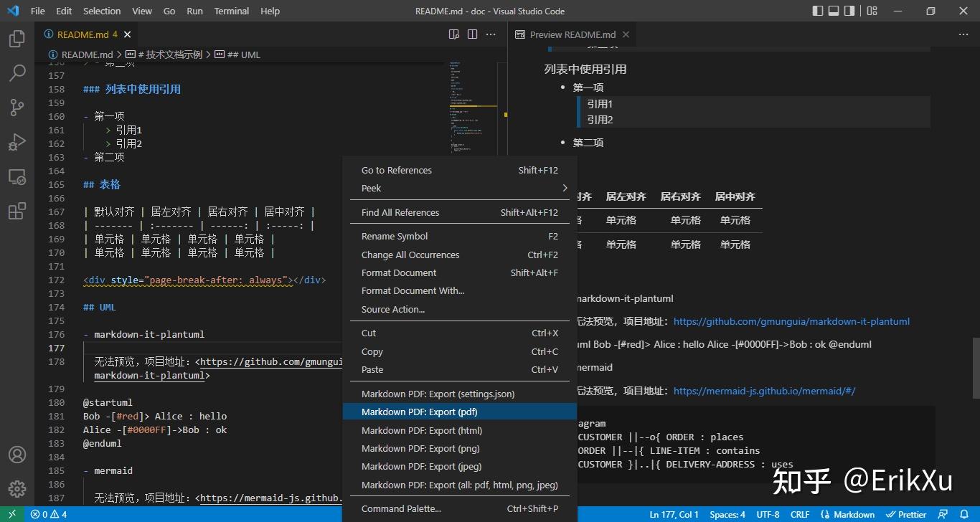Viewport: 980px width, 522px height.
Task: Open the Manage settings gear
Action: (17, 489)
